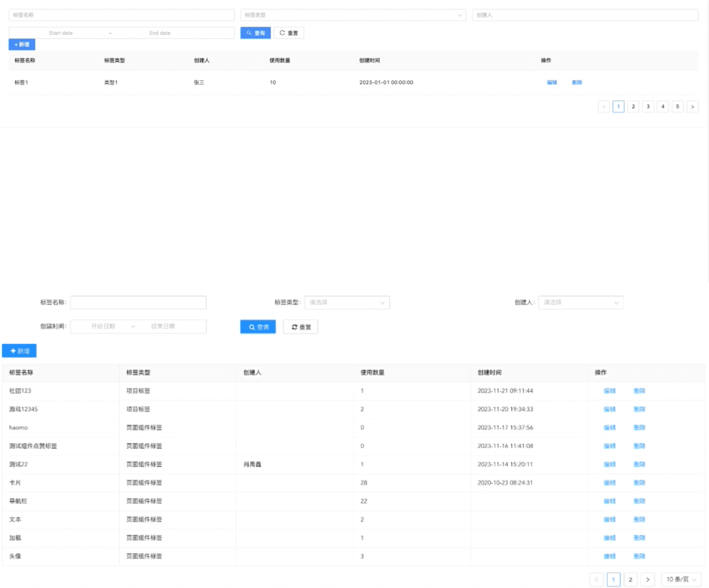This screenshot has height=588, width=709.
Task: Click the small blue 新增 button above the first table
Action: 22,44
